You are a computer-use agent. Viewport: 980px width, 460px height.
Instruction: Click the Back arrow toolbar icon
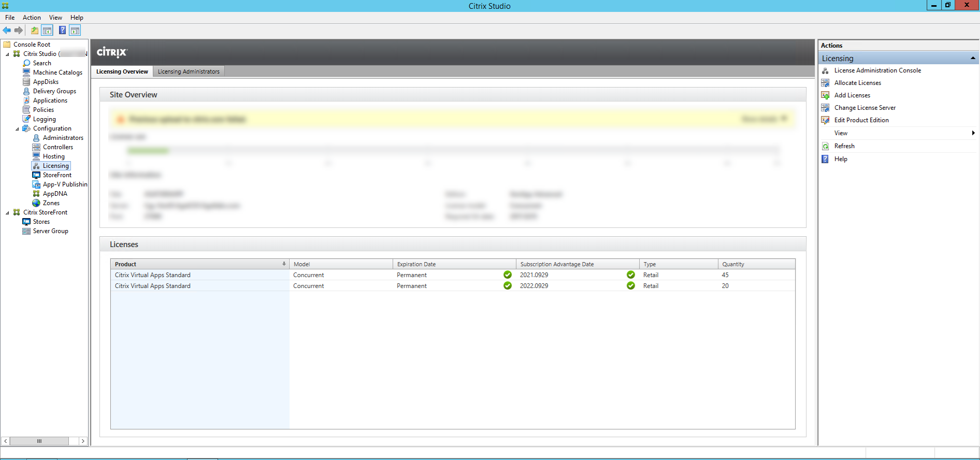point(7,31)
